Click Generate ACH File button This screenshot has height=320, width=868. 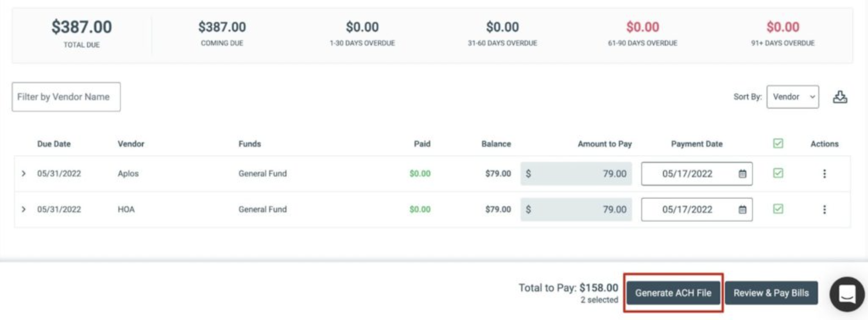(x=673, y=293)
